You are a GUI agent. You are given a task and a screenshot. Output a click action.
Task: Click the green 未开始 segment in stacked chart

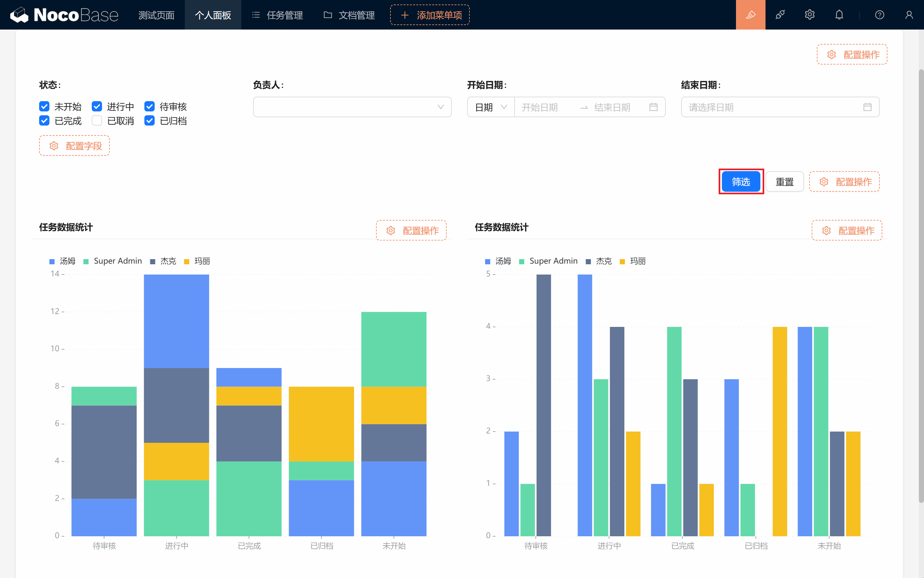(394, 349)
